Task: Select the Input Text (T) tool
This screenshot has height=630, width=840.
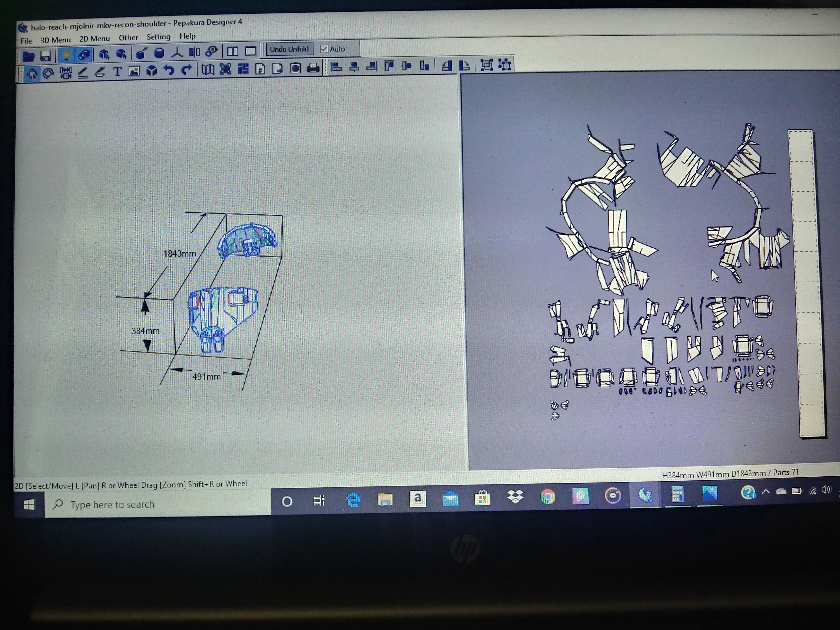Action: (x=117, y=71)
